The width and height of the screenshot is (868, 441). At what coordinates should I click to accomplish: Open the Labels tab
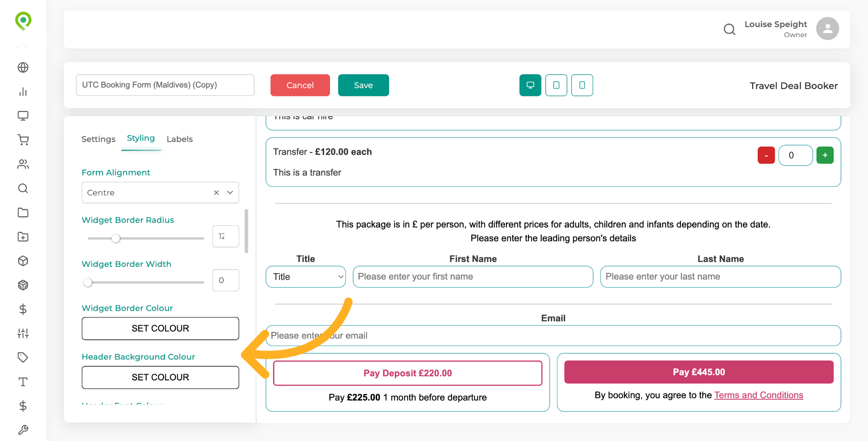coord(179,139)
